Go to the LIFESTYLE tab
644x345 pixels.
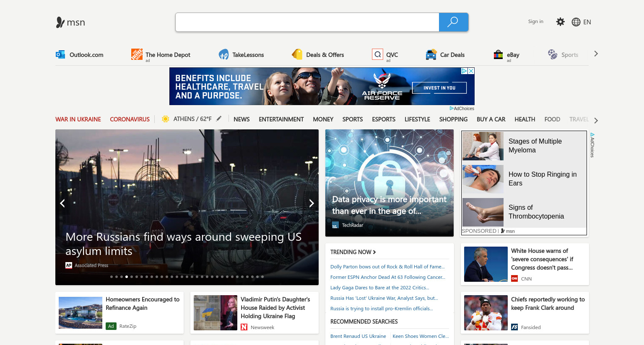pyautogui.click(x=417, y=119)
